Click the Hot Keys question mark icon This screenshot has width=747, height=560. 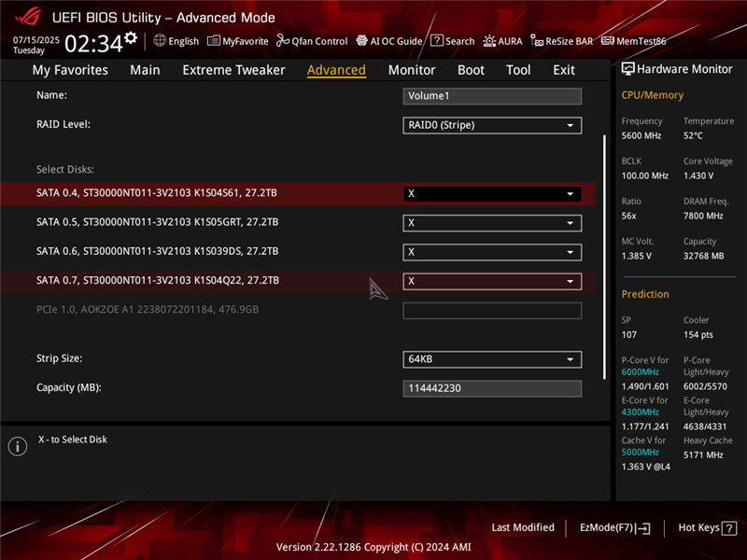point(729,528)
